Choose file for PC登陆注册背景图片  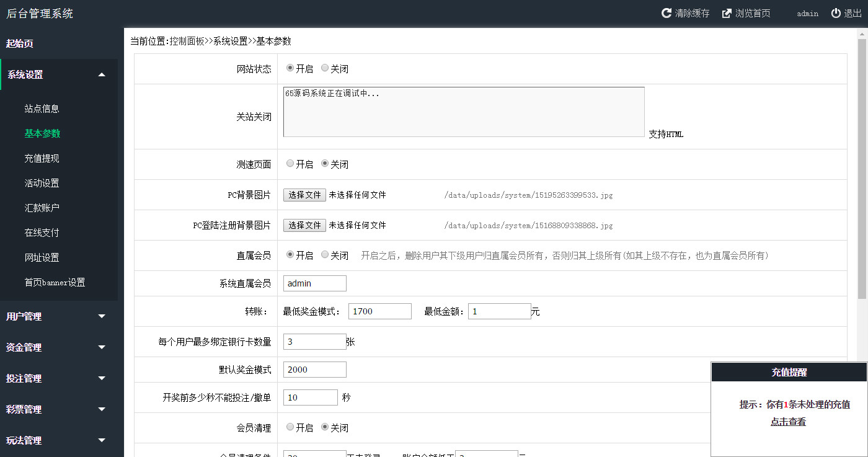point(304,225)
